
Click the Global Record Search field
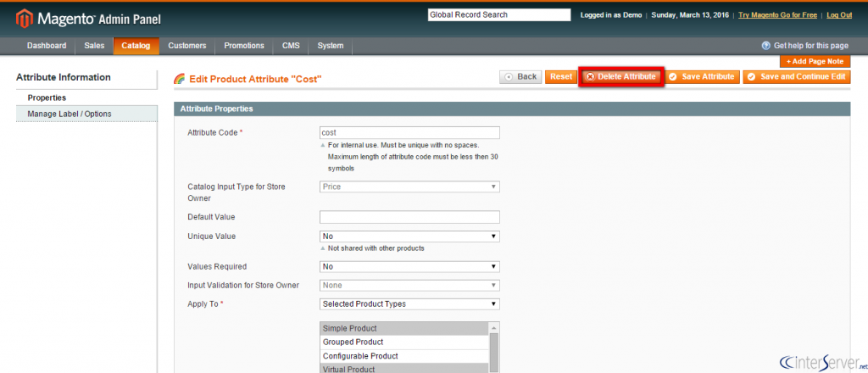(x=498, y=15)
